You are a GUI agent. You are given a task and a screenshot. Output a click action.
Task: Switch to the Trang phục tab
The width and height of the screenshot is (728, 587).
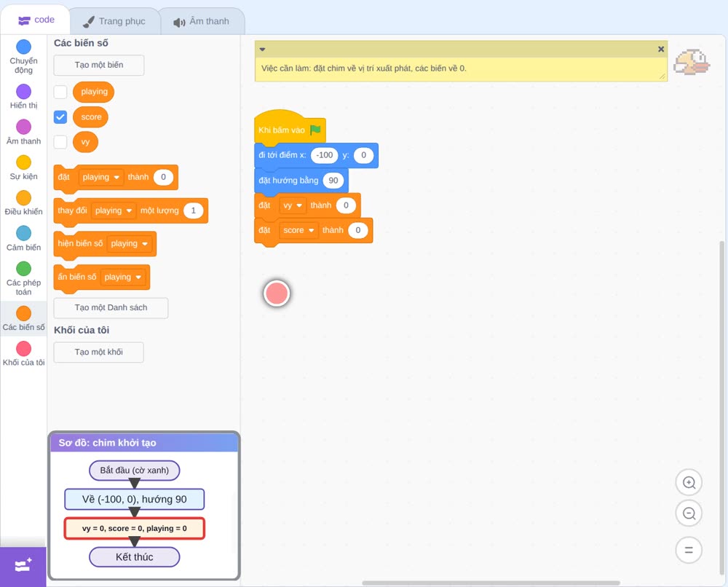pos(114,21)
